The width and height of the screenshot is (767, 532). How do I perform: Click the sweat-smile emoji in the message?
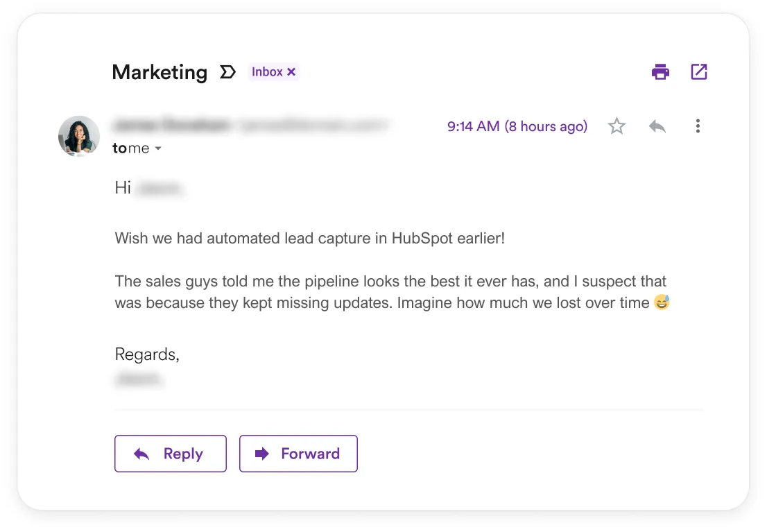(x=662, y=302)
